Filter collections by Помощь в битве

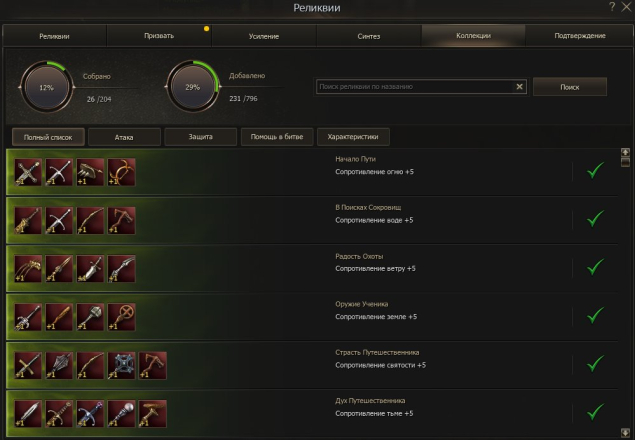(x=277, y=137)
